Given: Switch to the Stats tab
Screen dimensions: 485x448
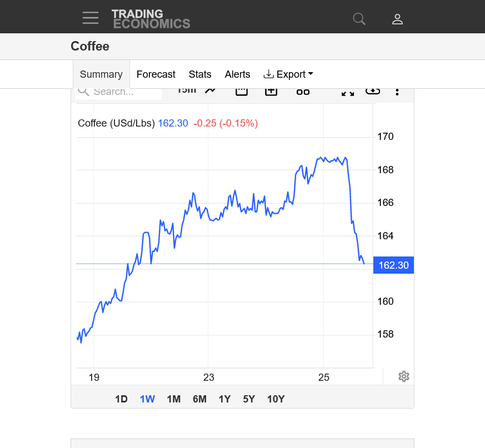Looking at the screenshot, I should tap(200, 74).
